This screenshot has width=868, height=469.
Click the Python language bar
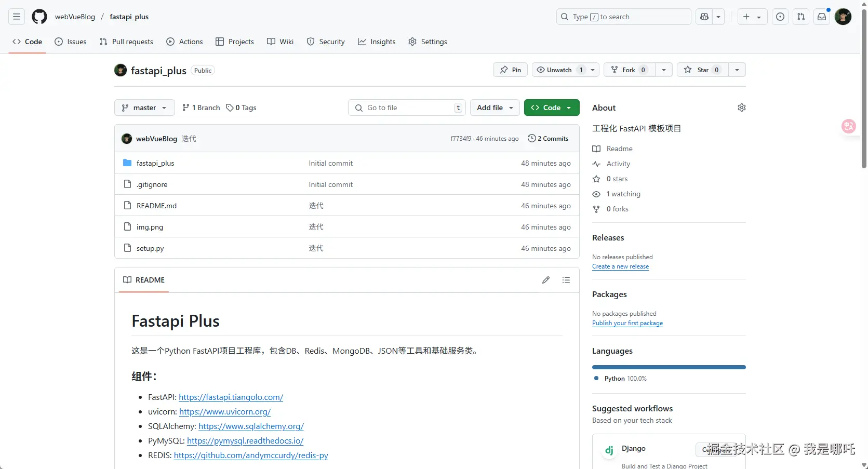coord(669,367)
